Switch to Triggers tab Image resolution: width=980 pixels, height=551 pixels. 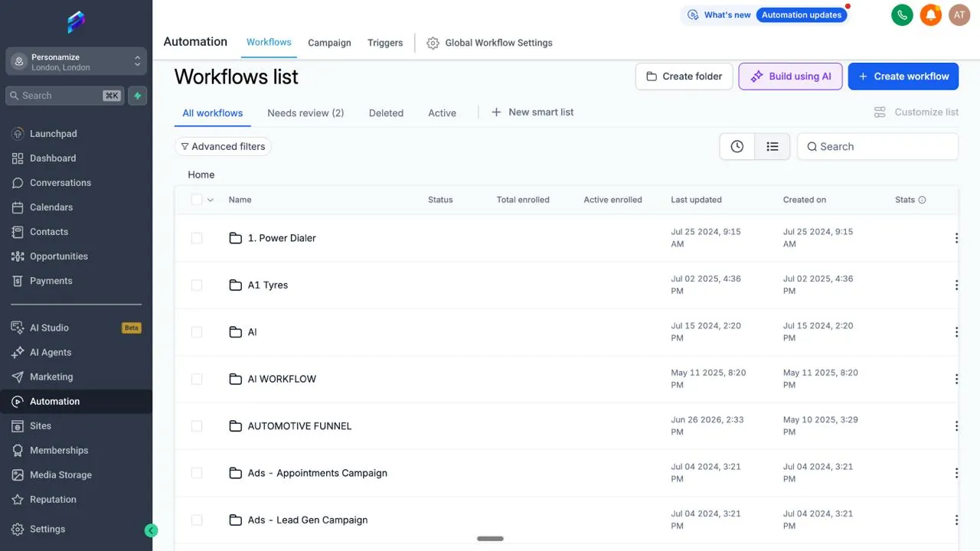tap(385, 43)
